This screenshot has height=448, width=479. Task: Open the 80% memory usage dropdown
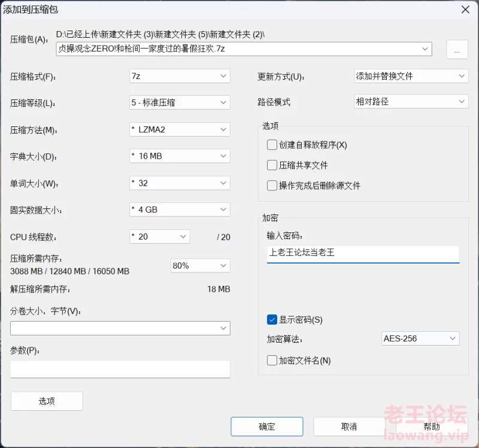tap(200, 265)
